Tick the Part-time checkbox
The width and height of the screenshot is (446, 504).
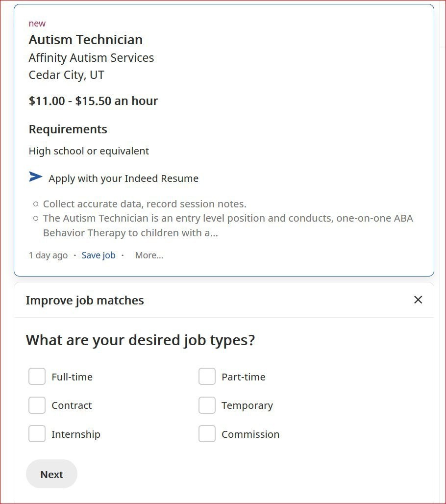coord(207,377)
